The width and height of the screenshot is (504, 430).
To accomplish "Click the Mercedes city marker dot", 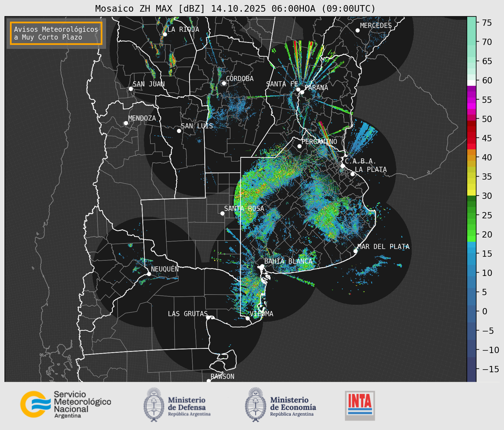I will pos(358,31).
